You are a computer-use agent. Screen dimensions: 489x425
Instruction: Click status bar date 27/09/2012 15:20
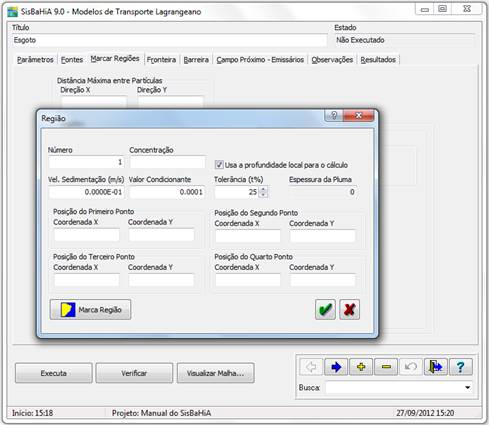click(x=425, y=413)
